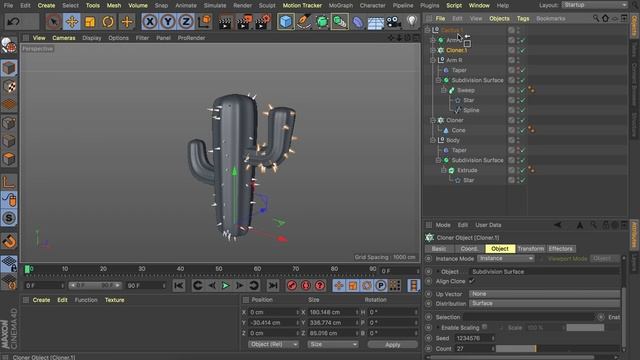Switch to the Transform tab
The image size is (640, 360).
pyautogui.click(x=531, y=249)
